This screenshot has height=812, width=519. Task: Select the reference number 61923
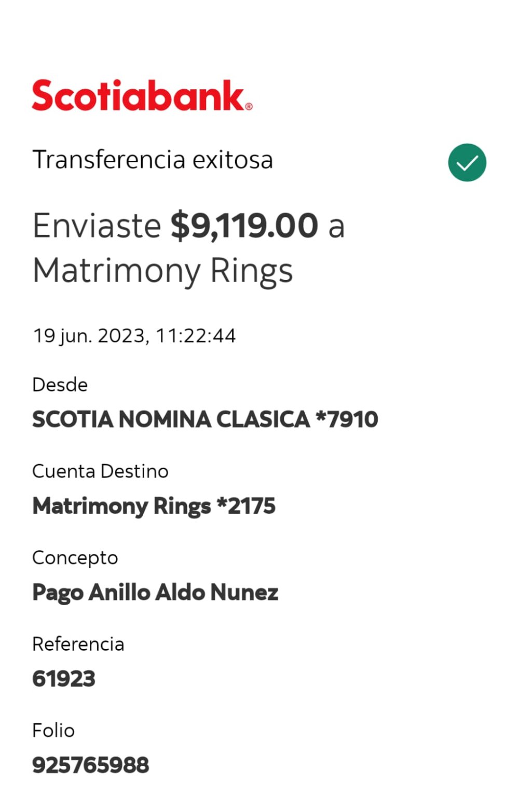(64, 679)
